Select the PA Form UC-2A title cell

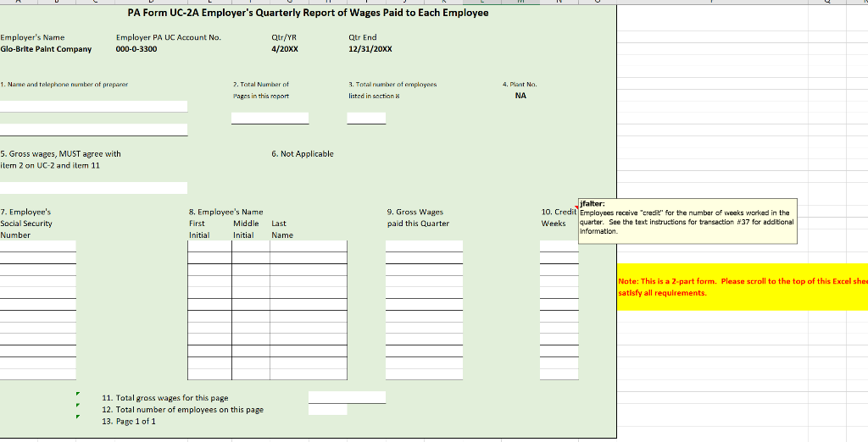tap(308, 13)
